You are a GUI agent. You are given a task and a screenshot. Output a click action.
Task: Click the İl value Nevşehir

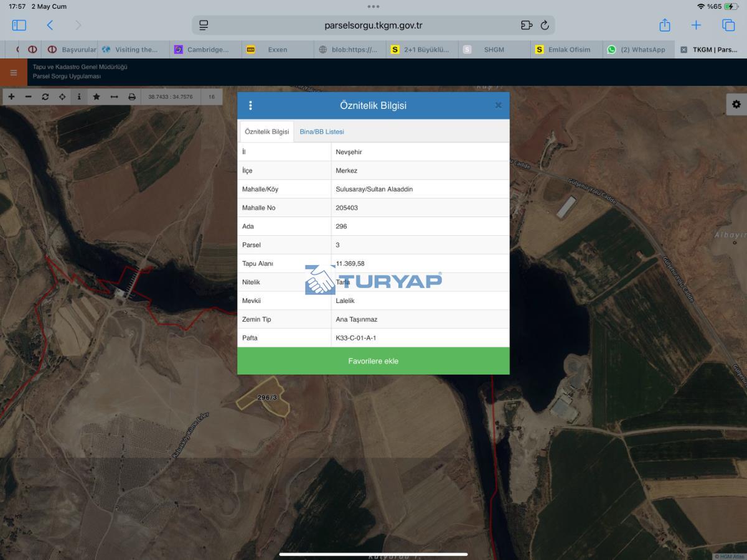click(x=349, y=152)
